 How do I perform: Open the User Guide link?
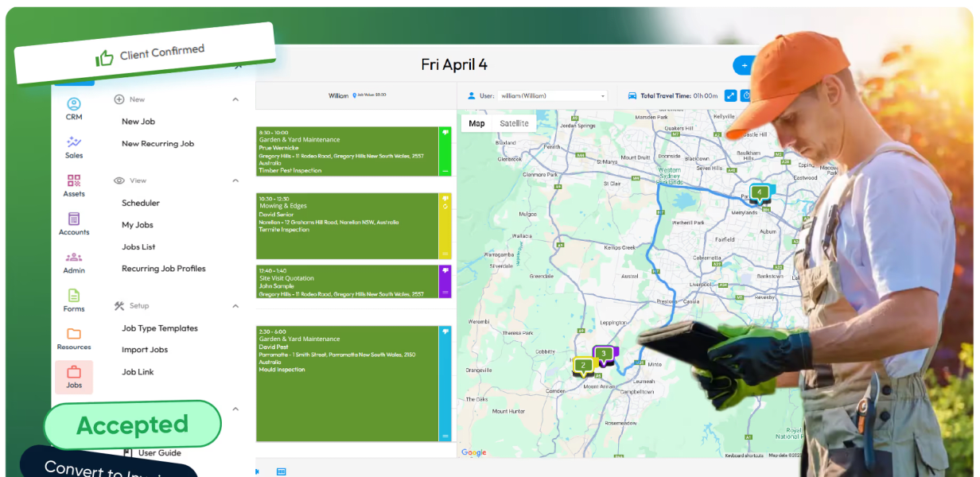pyautogui.click(x=160, y=453)
